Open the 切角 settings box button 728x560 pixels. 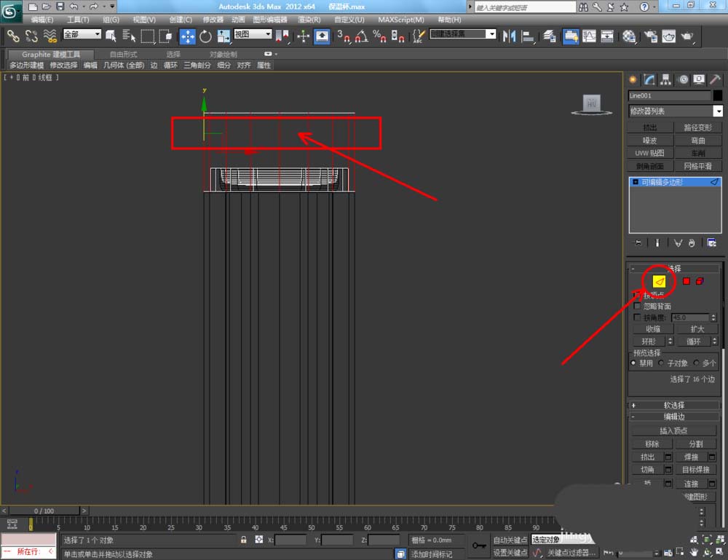[x=668, y=470]
